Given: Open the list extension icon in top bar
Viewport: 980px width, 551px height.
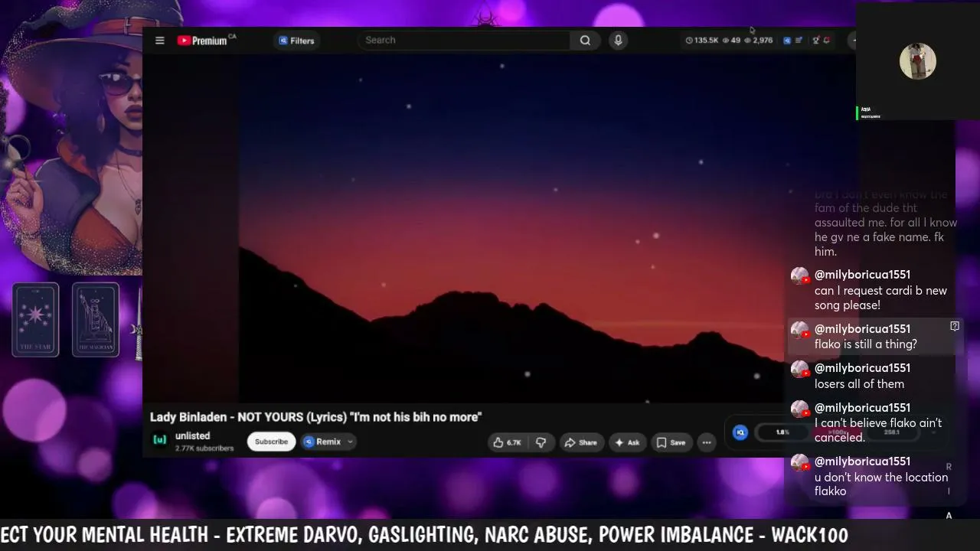Looking at the screenshot, I should point(799,41).
